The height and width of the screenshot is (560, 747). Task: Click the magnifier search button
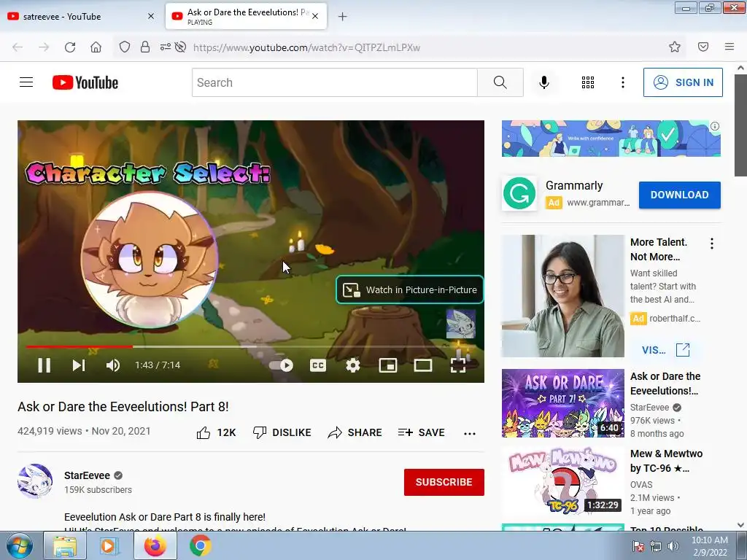(500, 82)
